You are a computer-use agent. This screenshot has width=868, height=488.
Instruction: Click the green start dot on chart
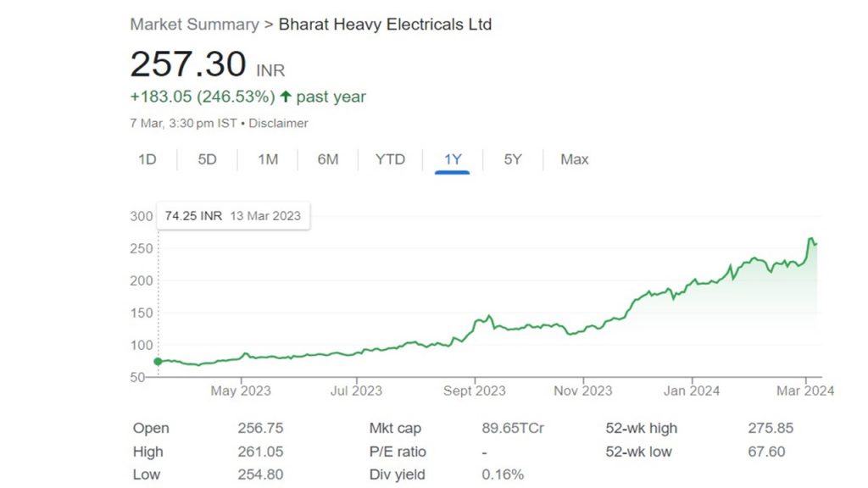[158, 361]
